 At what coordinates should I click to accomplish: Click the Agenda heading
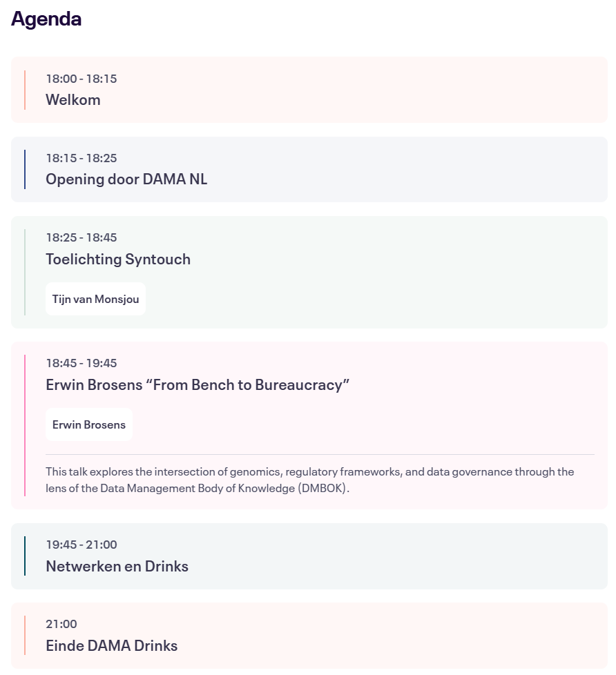(46, 19)
